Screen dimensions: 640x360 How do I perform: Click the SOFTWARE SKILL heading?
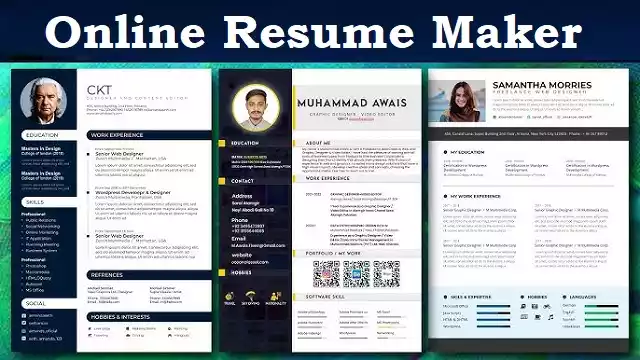point(325,297)
